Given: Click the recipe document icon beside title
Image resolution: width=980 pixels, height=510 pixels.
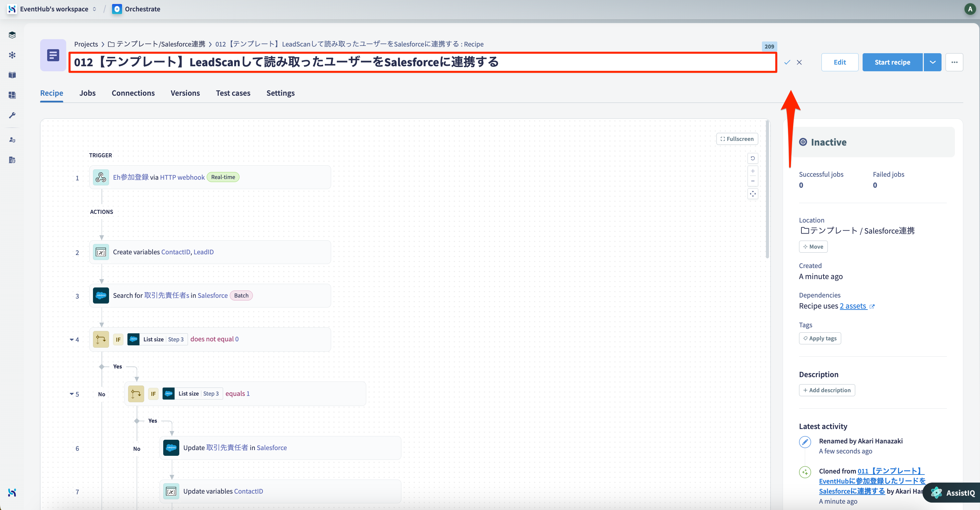Looking at the screenshot, I should 53,55.
